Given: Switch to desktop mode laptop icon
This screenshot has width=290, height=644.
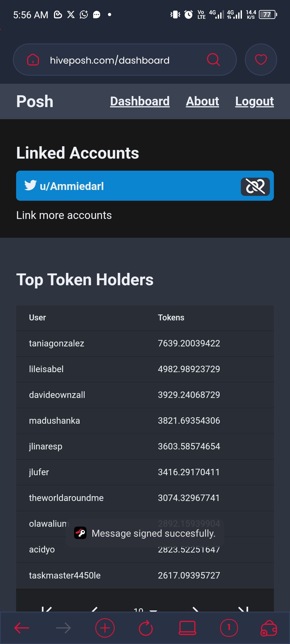Looking at the screenshot, I should point(187,628).
